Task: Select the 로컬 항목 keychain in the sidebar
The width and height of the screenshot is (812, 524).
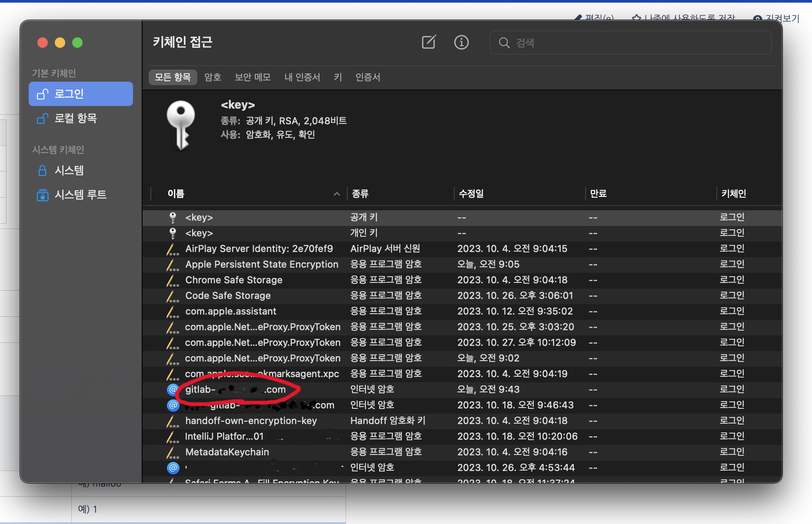Action: [81, 118]
